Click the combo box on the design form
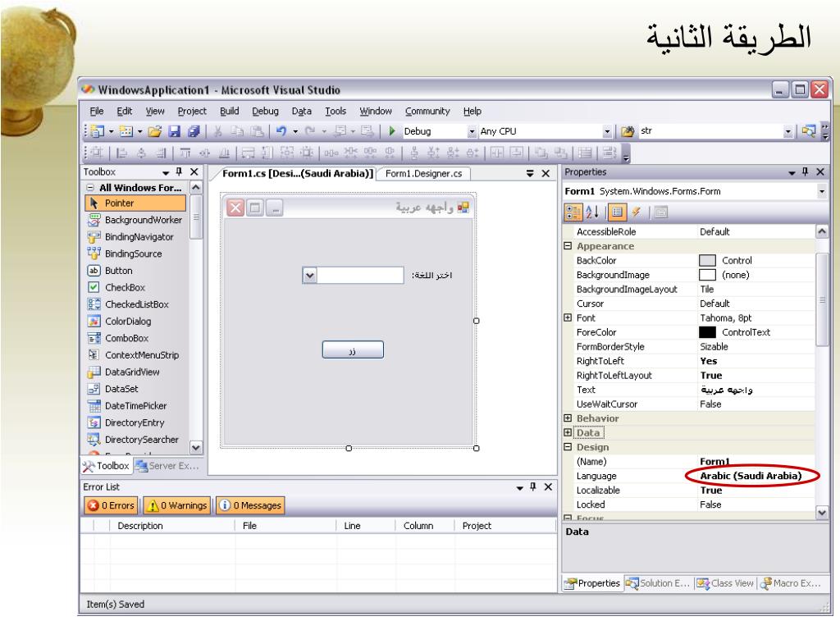Viewport: 840px width, 630px height. tap(353, 275)
